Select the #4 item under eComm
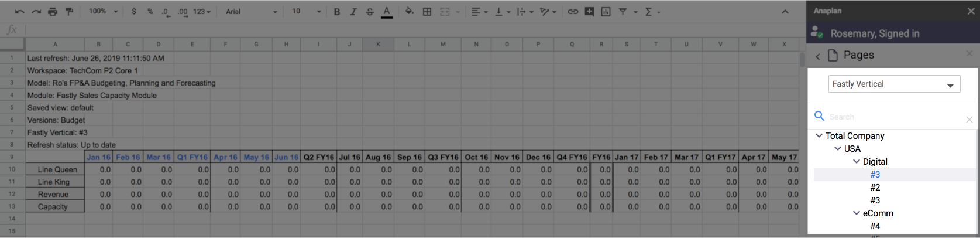Image resolution: width=980 pixels, height=238 pixels. point(875,226)
